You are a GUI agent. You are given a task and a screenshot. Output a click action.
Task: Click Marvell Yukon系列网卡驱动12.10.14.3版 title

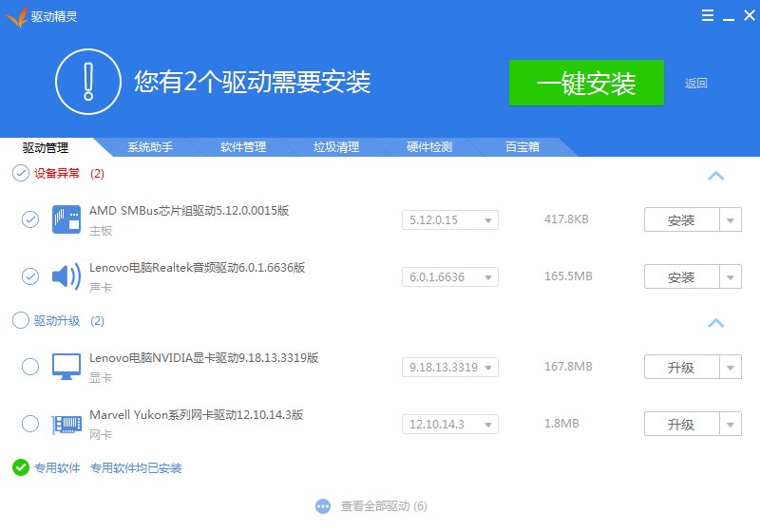click(197, 415)
